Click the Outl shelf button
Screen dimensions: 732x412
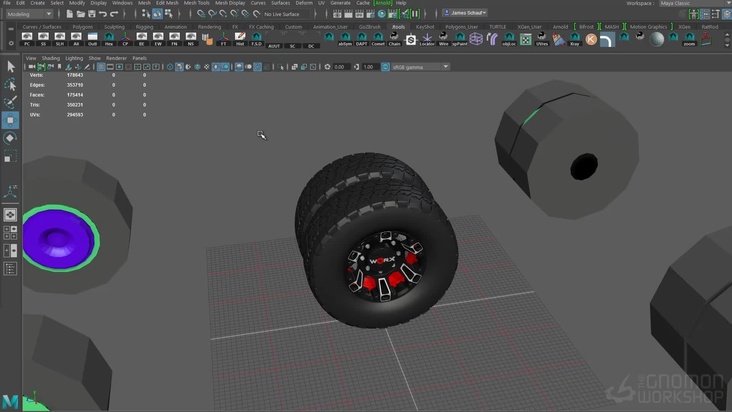[x=92, y=39]
